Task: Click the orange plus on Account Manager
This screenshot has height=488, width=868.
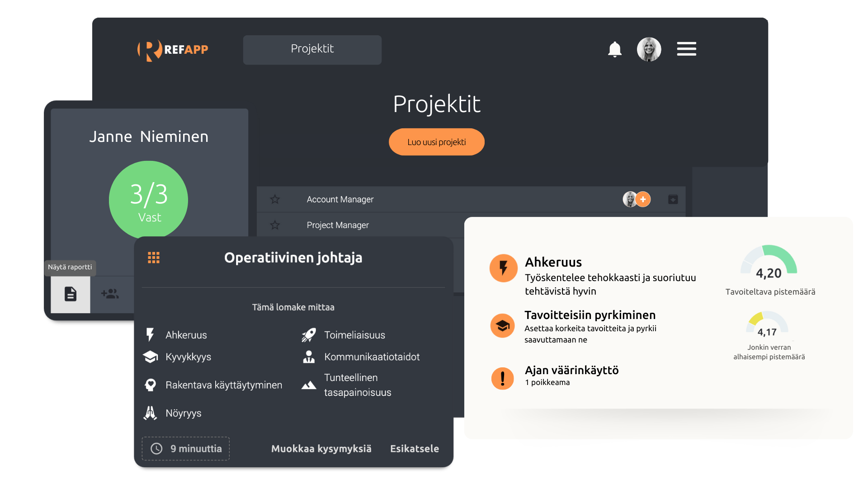Action: click(x=643, y=199)
